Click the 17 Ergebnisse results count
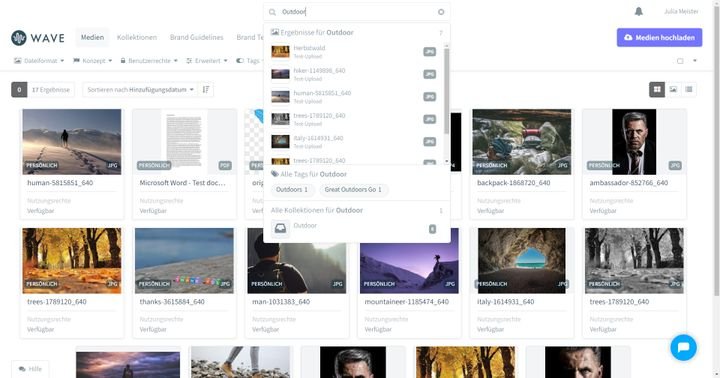The width and height of the screenshot is (720, 378). [x=51, y=90]
